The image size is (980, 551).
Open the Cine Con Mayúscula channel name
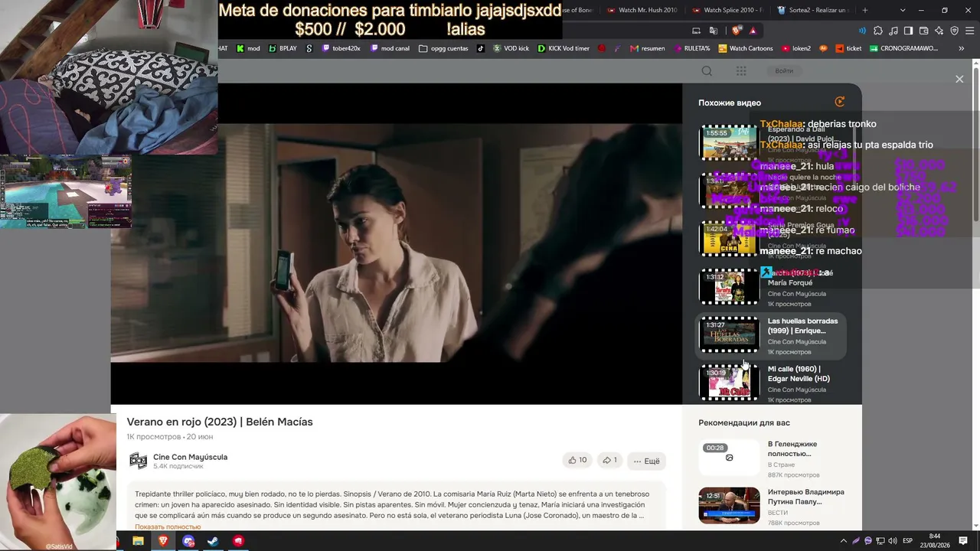[190, 457]
